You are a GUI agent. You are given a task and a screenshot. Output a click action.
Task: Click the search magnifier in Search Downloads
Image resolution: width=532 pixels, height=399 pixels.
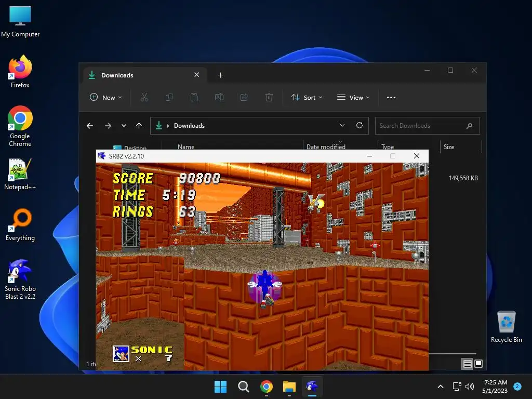coord(469,126)
